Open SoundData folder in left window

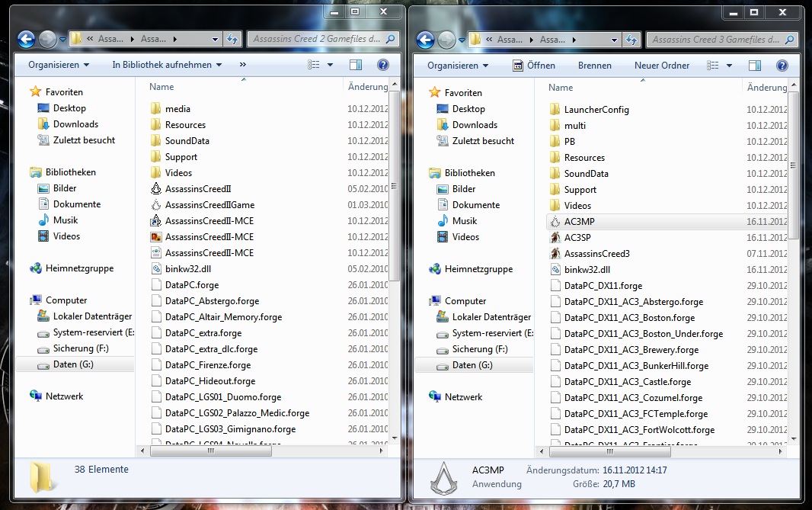point(180,141)
